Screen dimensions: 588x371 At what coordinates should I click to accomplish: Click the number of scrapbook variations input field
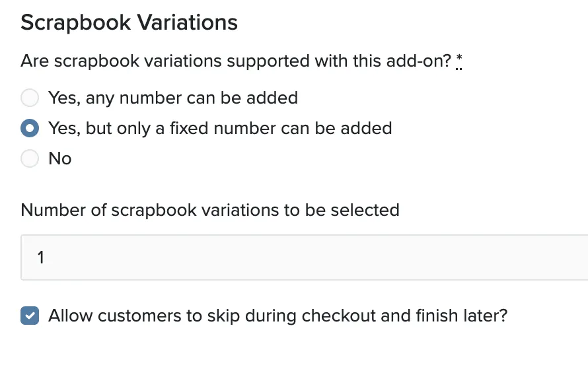pos(304,257)
